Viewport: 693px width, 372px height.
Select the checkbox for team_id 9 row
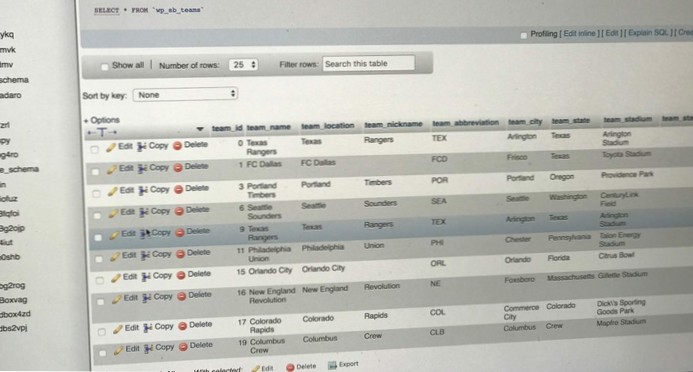point(98,237)
